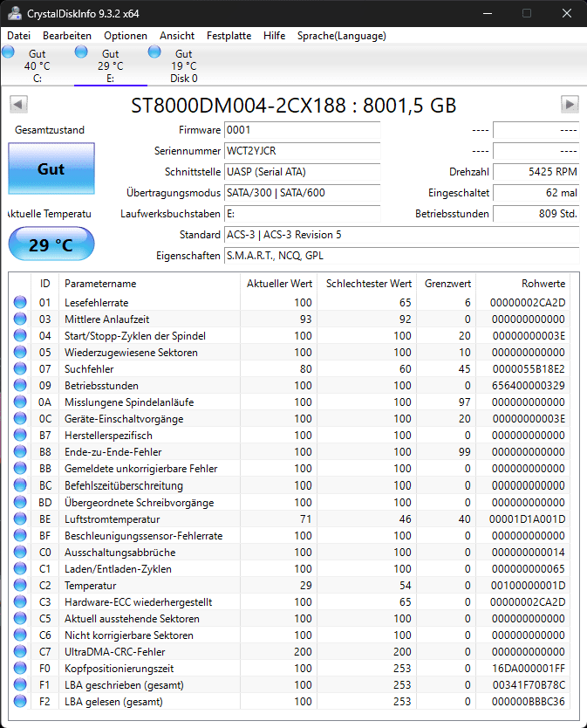Click the status orb for Lesefehlerrate
The width and height of the screenshot is (587, 728).
tap(20, 302)
